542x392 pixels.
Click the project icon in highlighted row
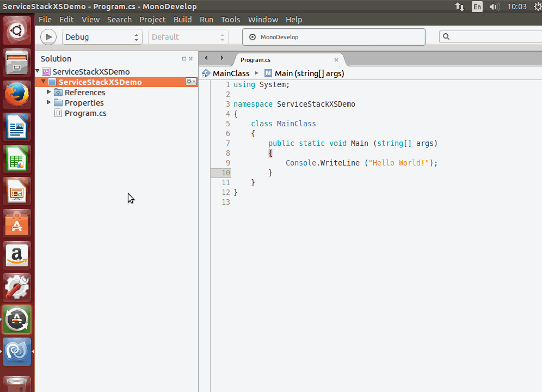point(52,82)
